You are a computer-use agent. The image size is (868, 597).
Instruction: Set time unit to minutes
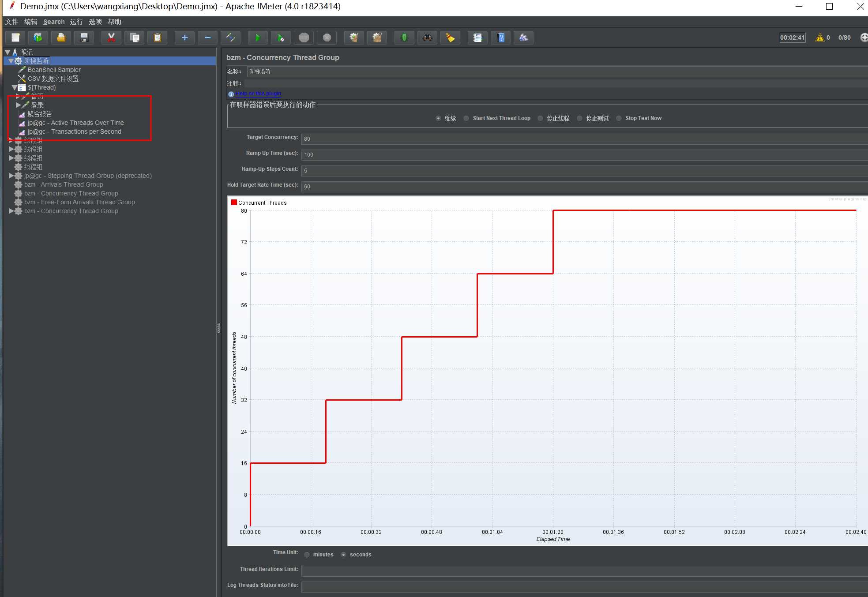307,555
